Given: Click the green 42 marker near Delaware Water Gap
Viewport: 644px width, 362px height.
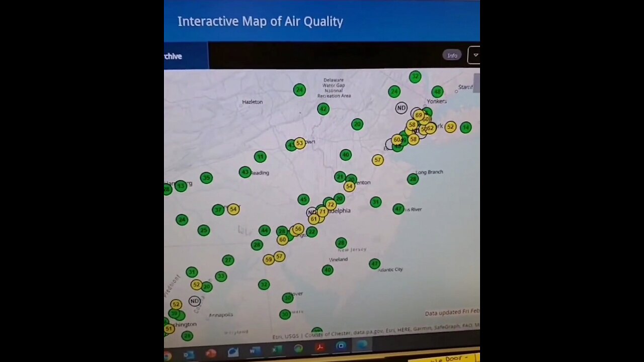Looking at the screenshot, I should click(323, 109).
